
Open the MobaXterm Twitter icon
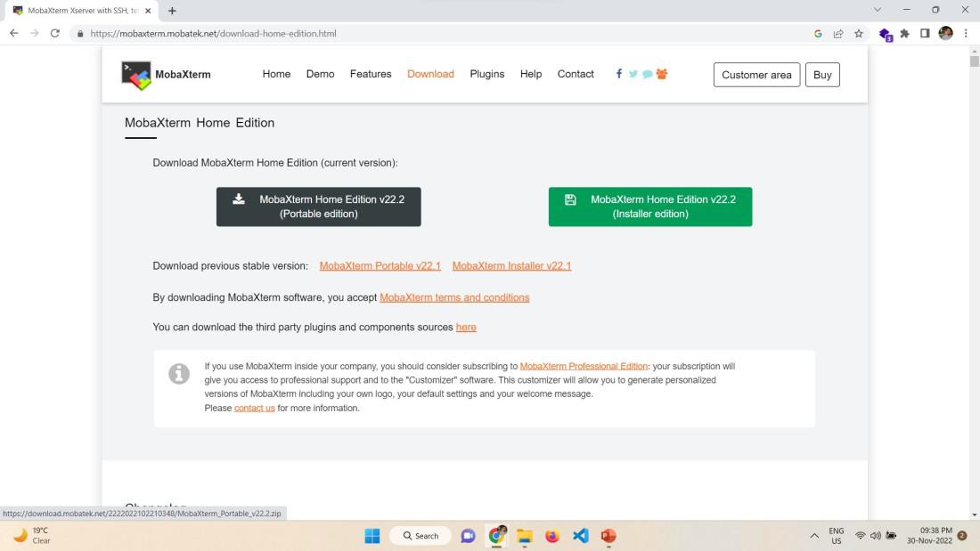(x=633, y=74)
